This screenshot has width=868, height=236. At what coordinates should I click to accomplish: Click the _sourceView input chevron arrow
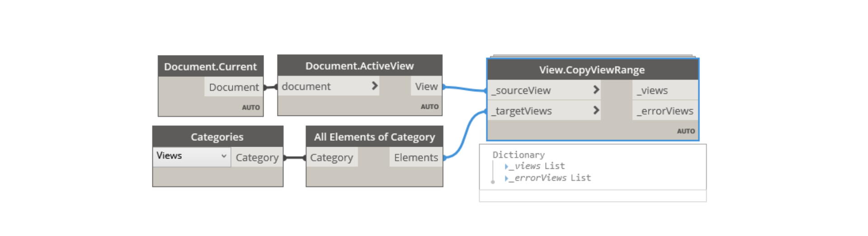click(x=596, y=90)
